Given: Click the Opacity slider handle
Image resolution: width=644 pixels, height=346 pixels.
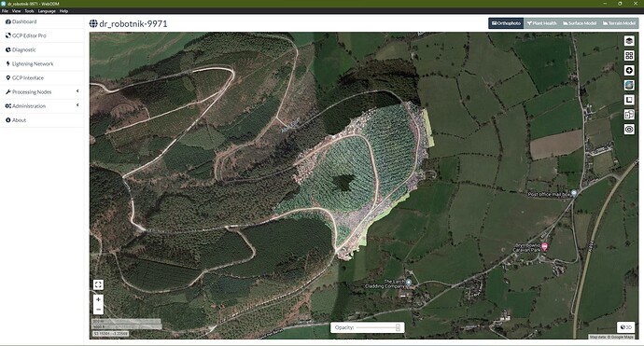Looking at the screenshot, I should coord(398,327).
